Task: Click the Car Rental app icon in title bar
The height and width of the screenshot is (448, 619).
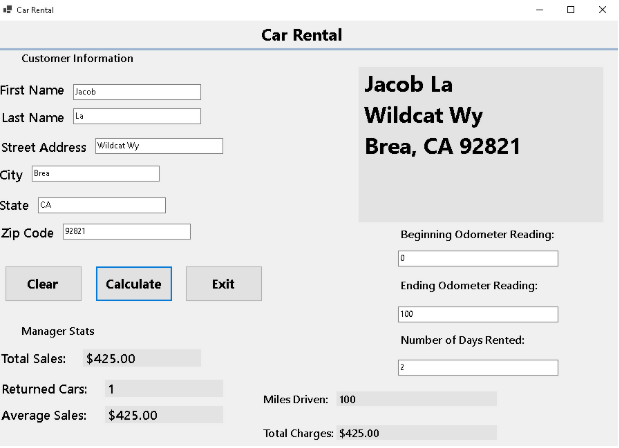Action: coord(8,10)
